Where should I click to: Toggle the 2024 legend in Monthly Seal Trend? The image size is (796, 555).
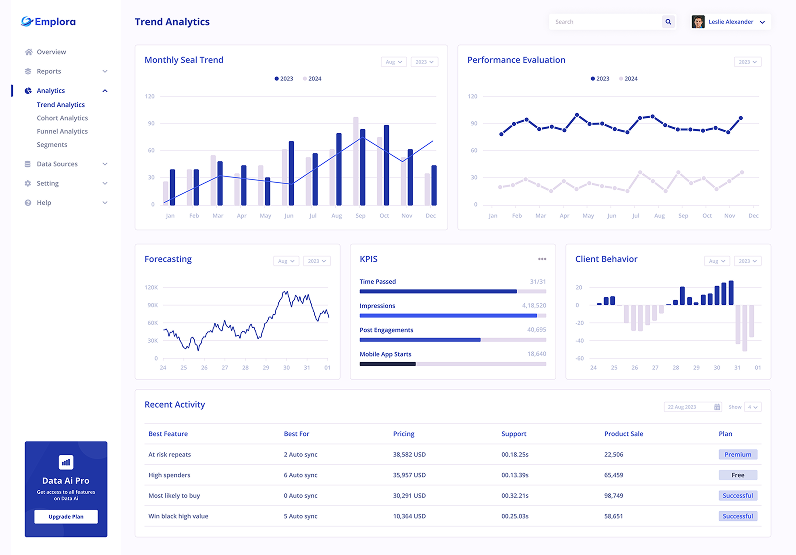tap(311, 78)
